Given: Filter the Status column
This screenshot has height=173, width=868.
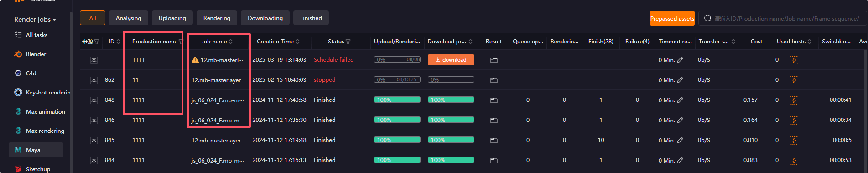Looking at the screenshot, I should (348, 42).
